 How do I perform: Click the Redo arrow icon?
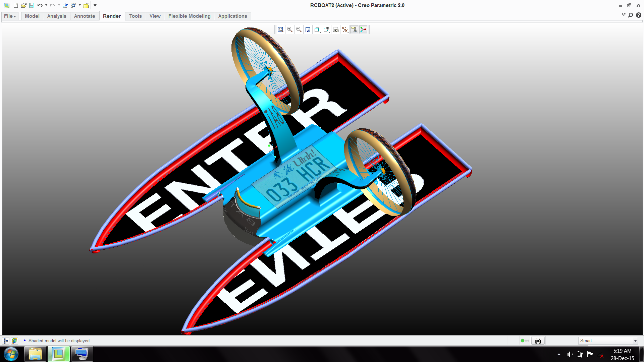(x=53, y=5)
